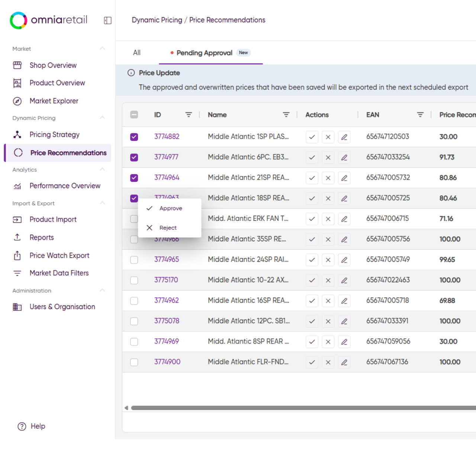Screen dimensions: 476x476
Task: Collapse the Dynamic Pricing section
Action: coord(102,118)
